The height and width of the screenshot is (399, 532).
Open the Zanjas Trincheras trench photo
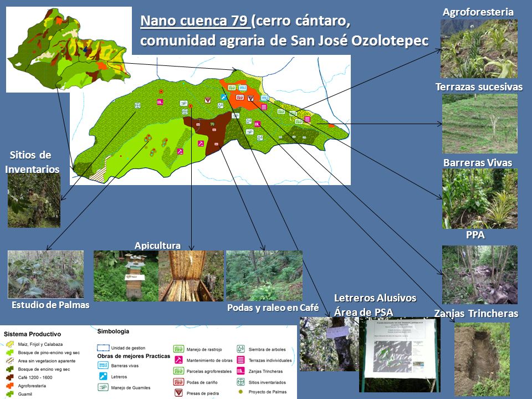tap(482, 359)
